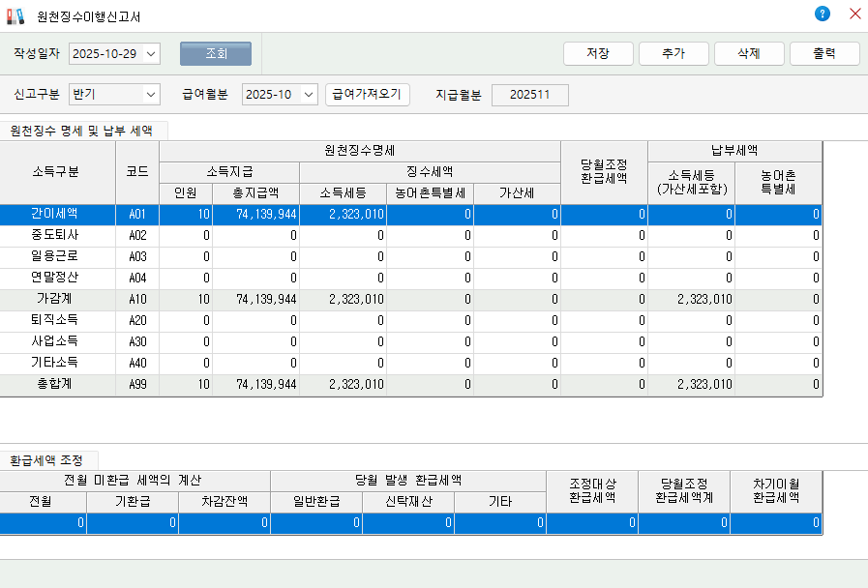Click the 저장 save button
The height and width of the screenshot is (588, 868).
tap(598, 53)
